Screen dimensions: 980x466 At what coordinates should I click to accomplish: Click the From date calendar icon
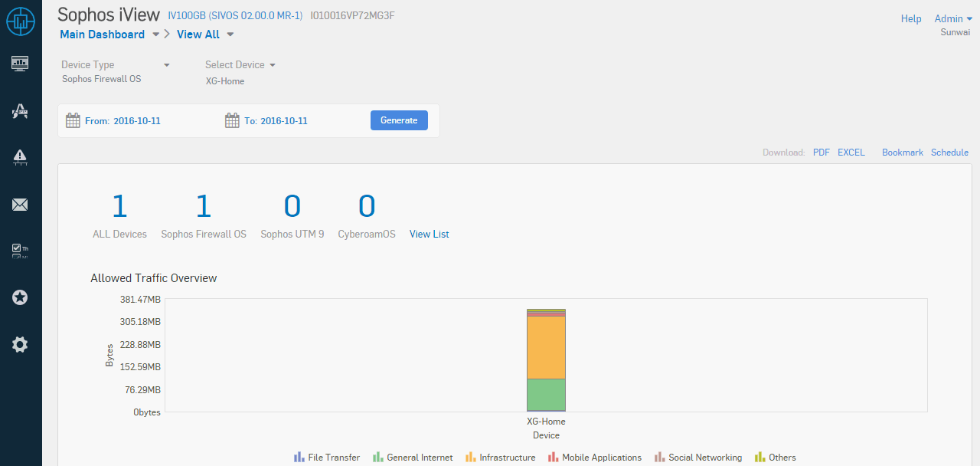tap(73, 120)
